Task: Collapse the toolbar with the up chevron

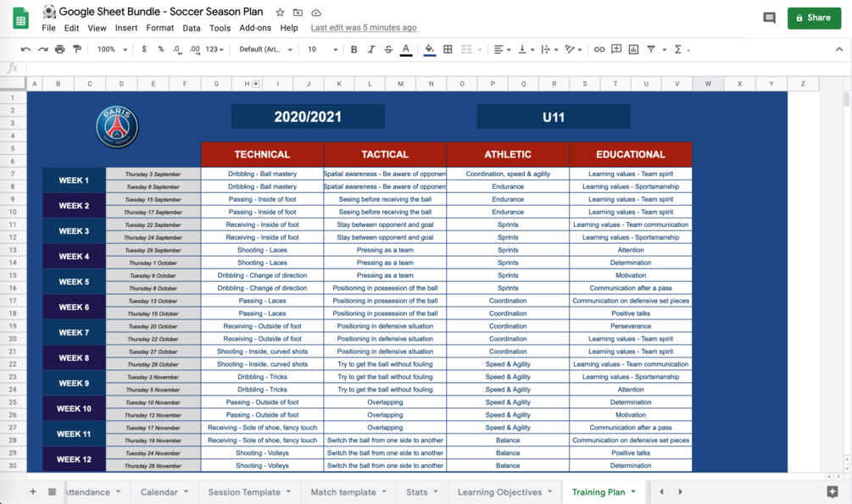Action: click(x=839, y=49)
